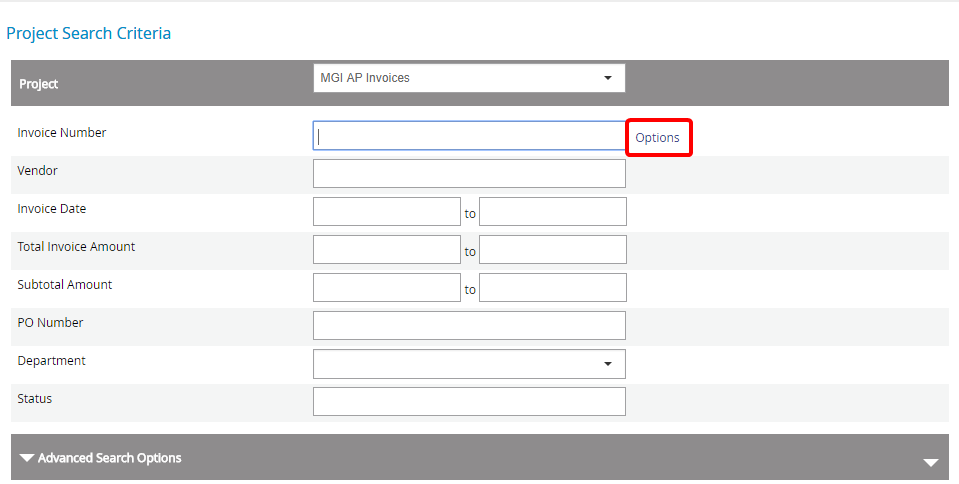Focus the Subtotal Amount to field
Viewport: 959px width, 484px height.
pyautogui.click(x=553, y=288)
